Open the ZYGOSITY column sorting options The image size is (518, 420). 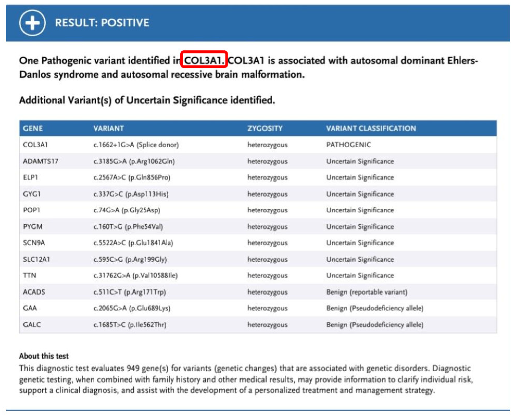265,128
